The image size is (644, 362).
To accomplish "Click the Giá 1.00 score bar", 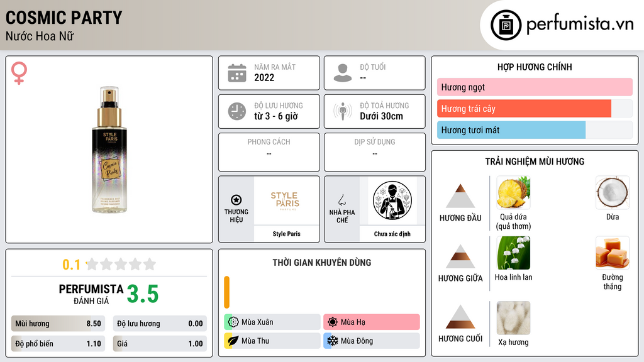I will (160, 344).
